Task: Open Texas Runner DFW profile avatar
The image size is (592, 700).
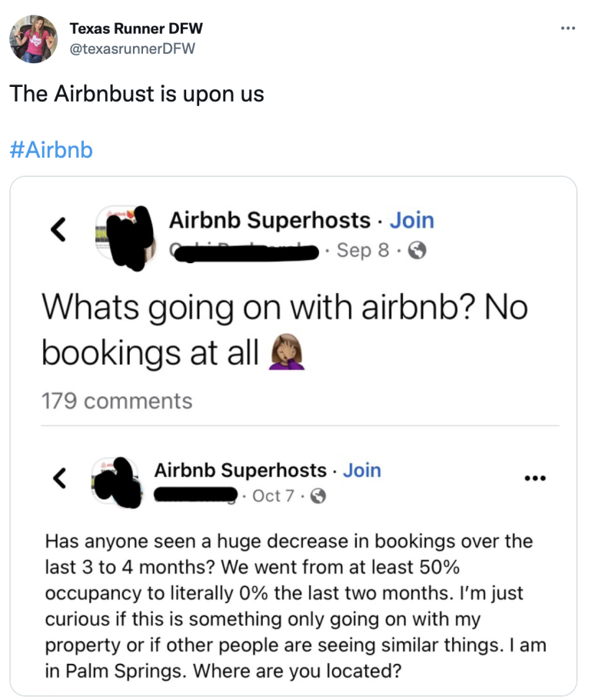Action: tap(33, 39)
